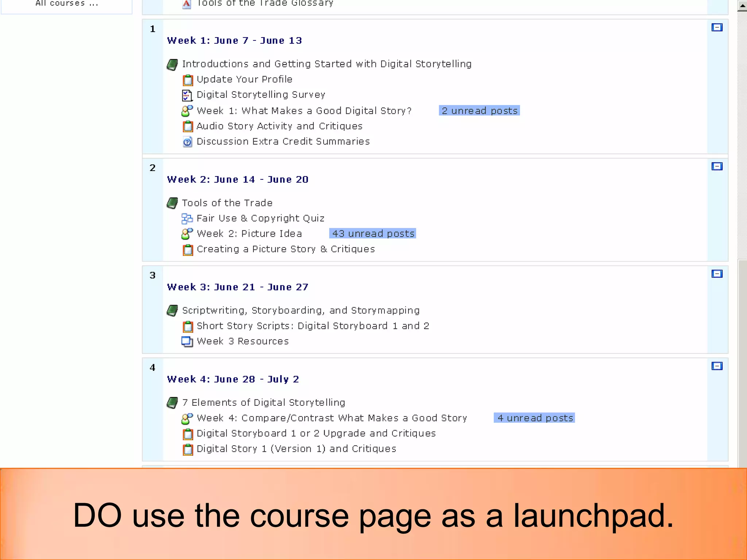Click the scrollbar up arrow
The width and height of the screenshot is (747, 560).
pos(742,5)
